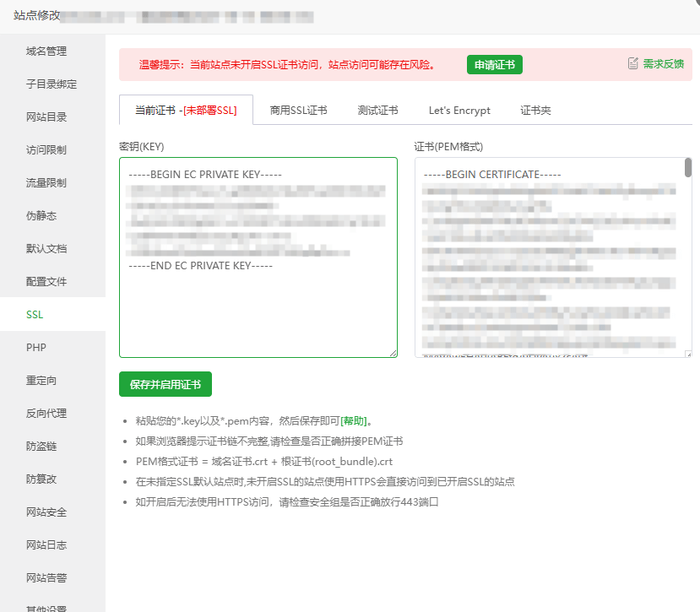Select the 当前证书 tab
The width and height of the screenshot is (700, 612).
point(186,111)
